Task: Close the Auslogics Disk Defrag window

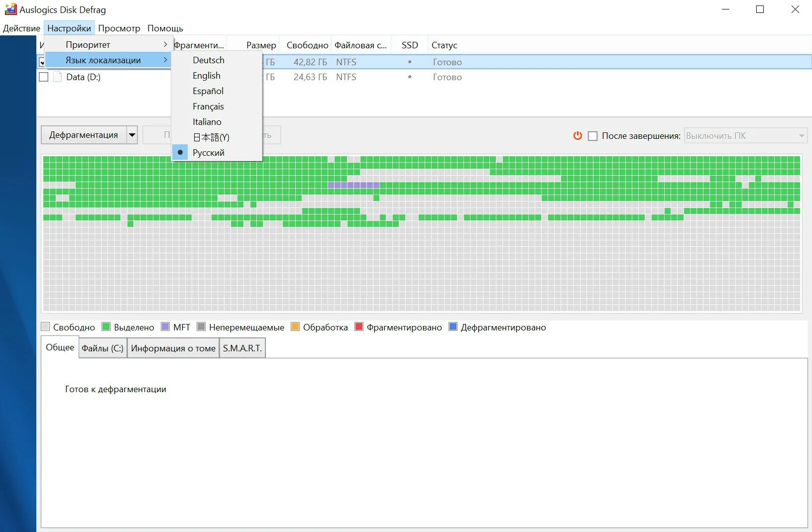Action: pos(795,9)
